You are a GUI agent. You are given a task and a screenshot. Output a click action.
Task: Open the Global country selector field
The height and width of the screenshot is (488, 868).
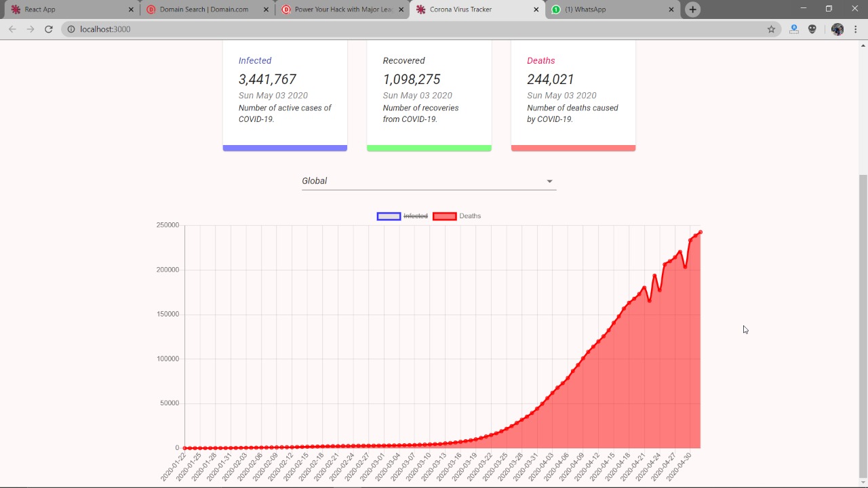[x=429, y=181]
